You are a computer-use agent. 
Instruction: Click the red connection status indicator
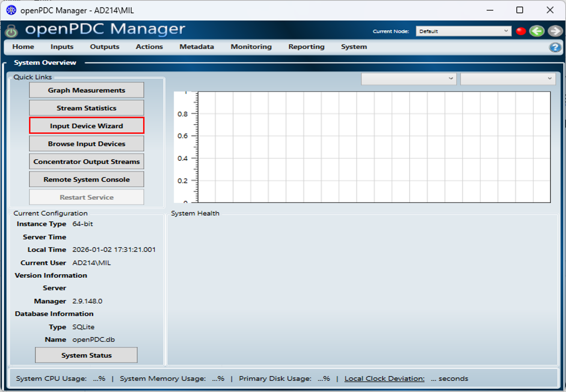(521, 31)
